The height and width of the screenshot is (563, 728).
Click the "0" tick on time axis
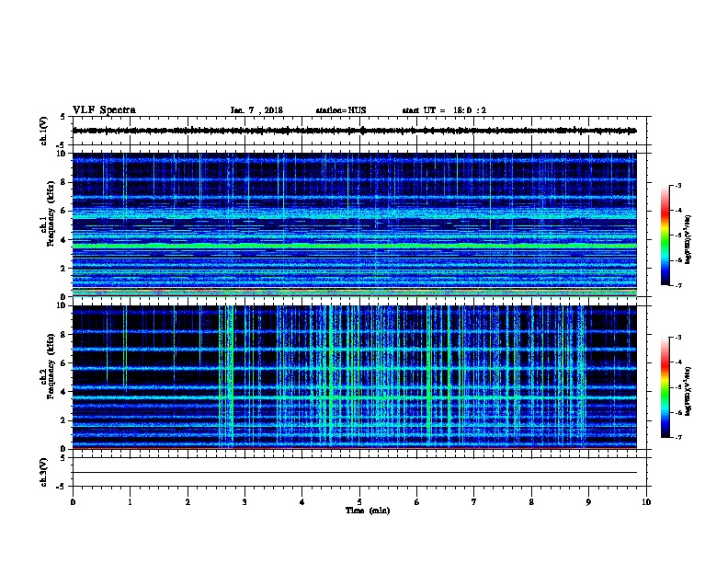pyautogui.click(x=73, y=502)
